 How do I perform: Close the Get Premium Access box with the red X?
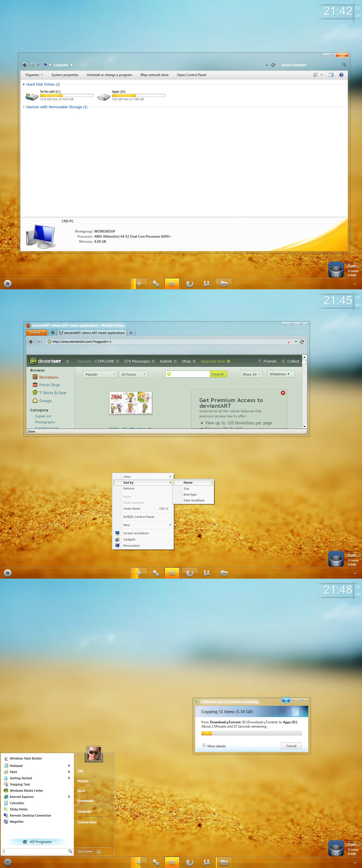[283, 393]
